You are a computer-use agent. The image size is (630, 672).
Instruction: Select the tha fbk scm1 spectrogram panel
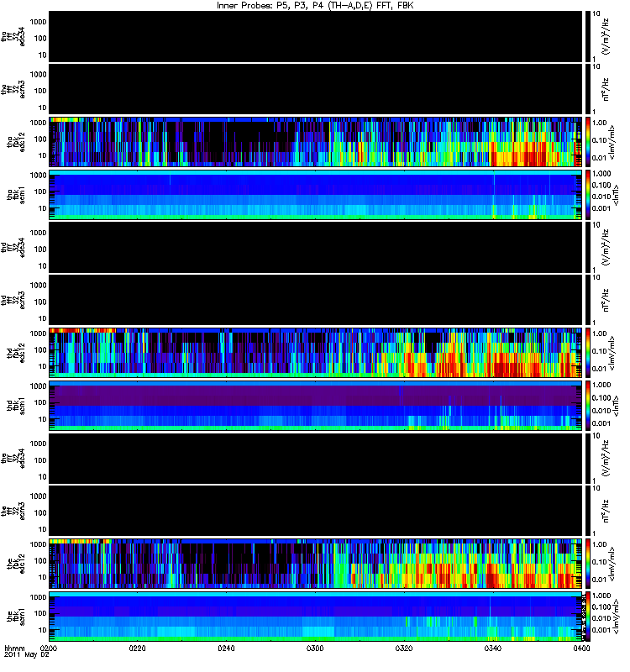pos(316,195)
